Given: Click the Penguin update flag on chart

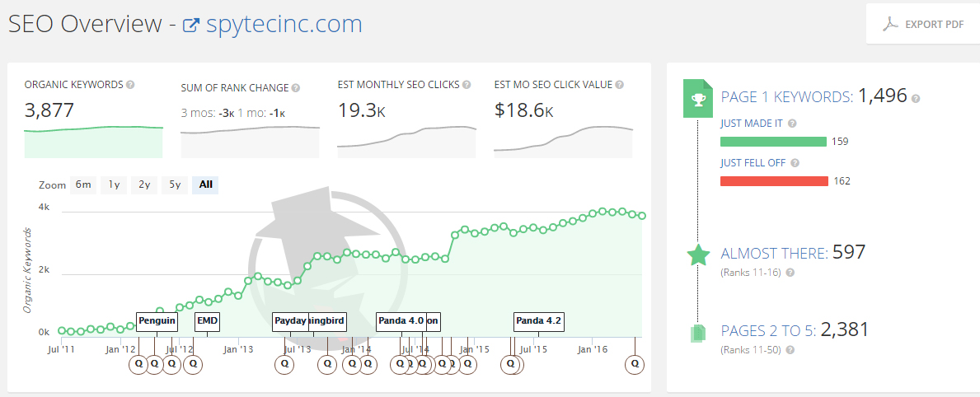Looking at the screenshot, I should pyautogui.click(x=157, y=321).
